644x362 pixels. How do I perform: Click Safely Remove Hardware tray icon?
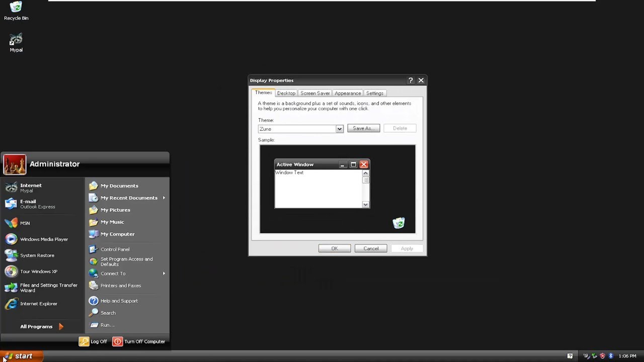594,356
